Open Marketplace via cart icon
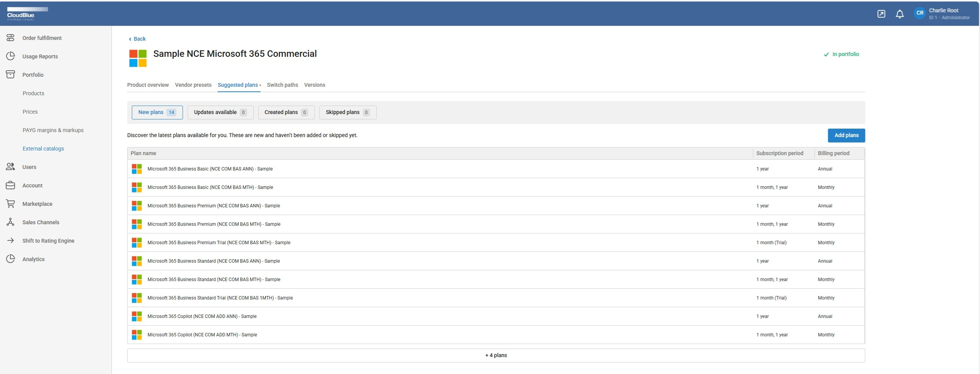Screen dimensions: 980x374 [x=10, y=204]
